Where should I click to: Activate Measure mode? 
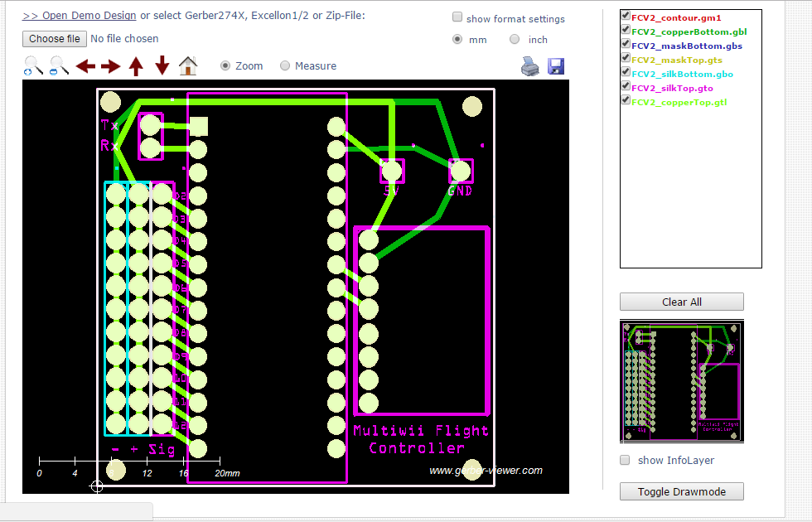pyautogui.click(x=284, y=65)
